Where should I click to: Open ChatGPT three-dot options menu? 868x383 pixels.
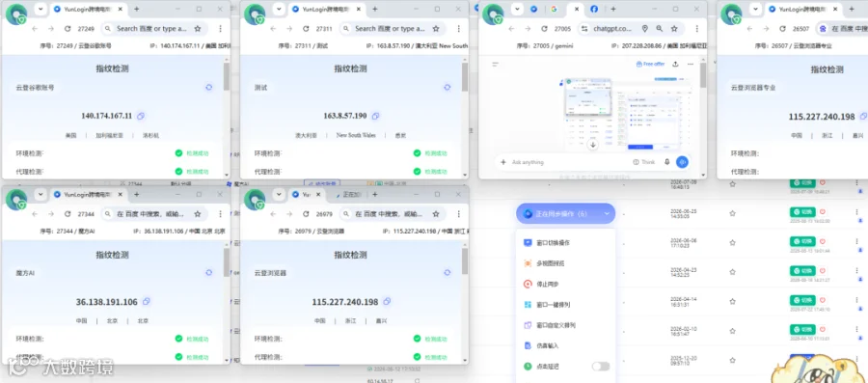click(x=691, y=65)
